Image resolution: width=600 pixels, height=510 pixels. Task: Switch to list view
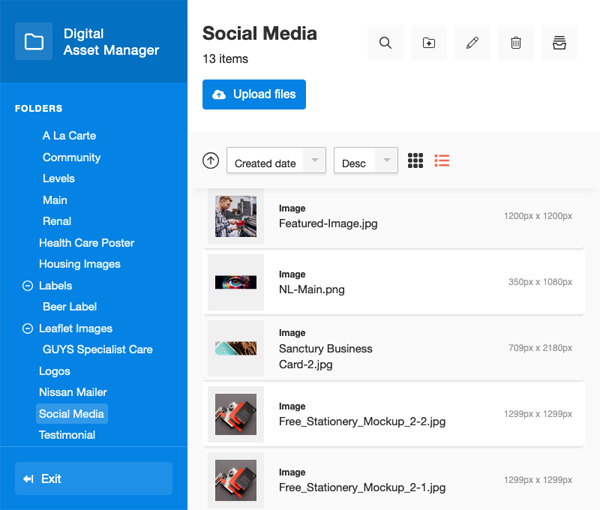coord(442,160)
